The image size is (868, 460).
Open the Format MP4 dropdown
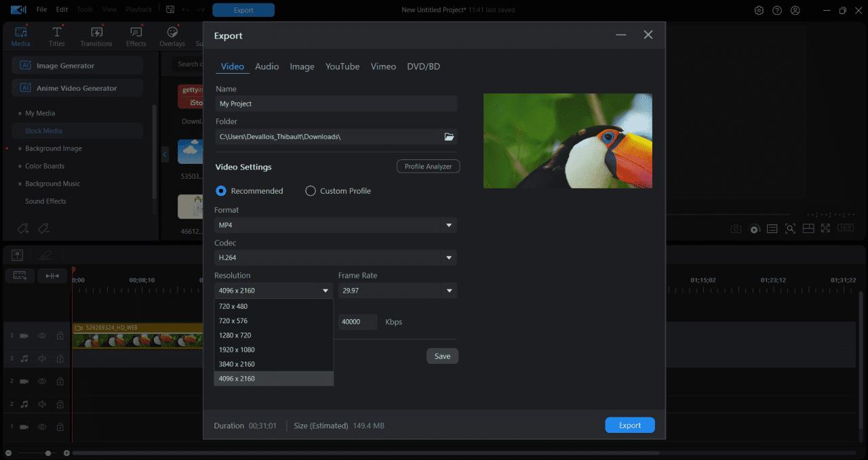(336, 225)
